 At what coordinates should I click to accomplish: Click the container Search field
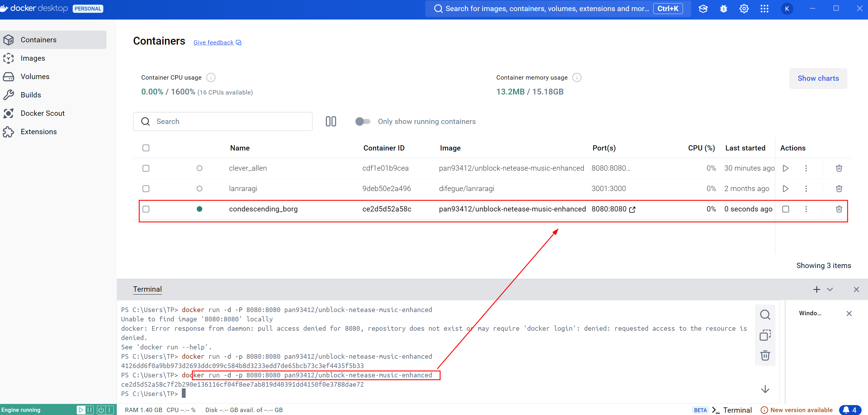pos(222,122)
